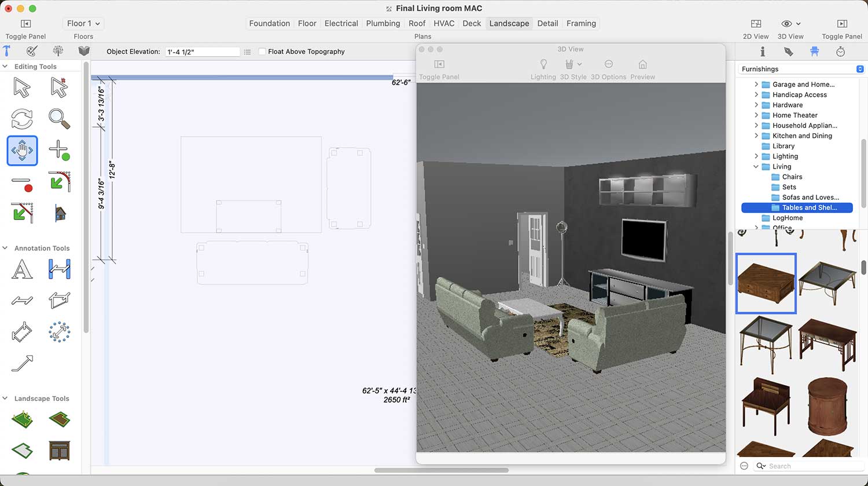Select the Sofas and Loveseats folder
Image resolution: width=868 pixels, height=486 pixels.
(810, 198)
